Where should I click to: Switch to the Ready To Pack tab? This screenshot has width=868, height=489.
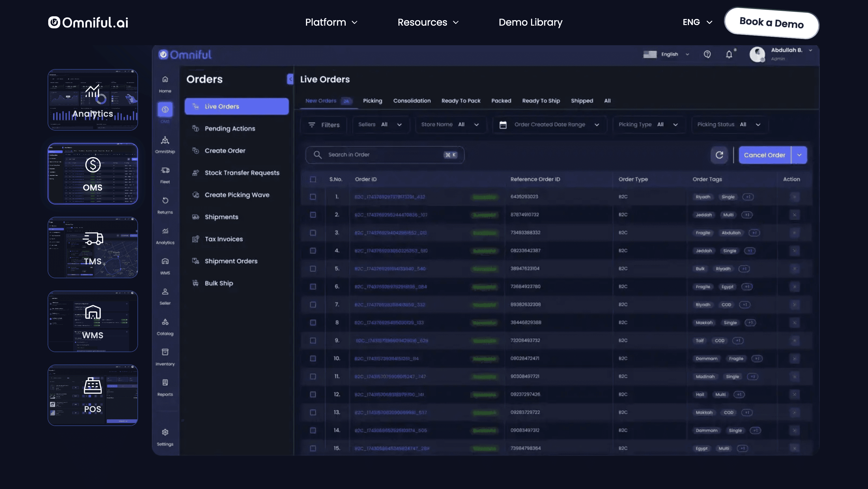(461, 101)
